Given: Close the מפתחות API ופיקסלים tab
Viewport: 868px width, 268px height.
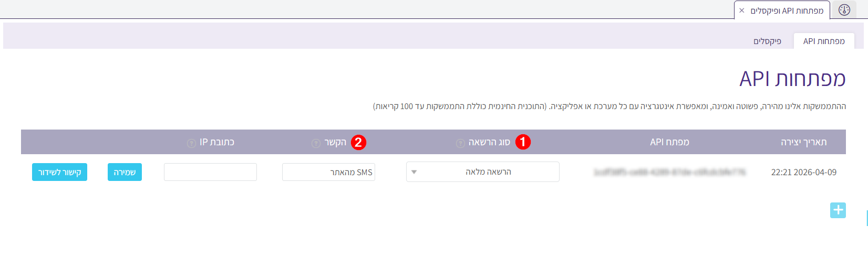Looking at the screenshot, I should 742,10.
